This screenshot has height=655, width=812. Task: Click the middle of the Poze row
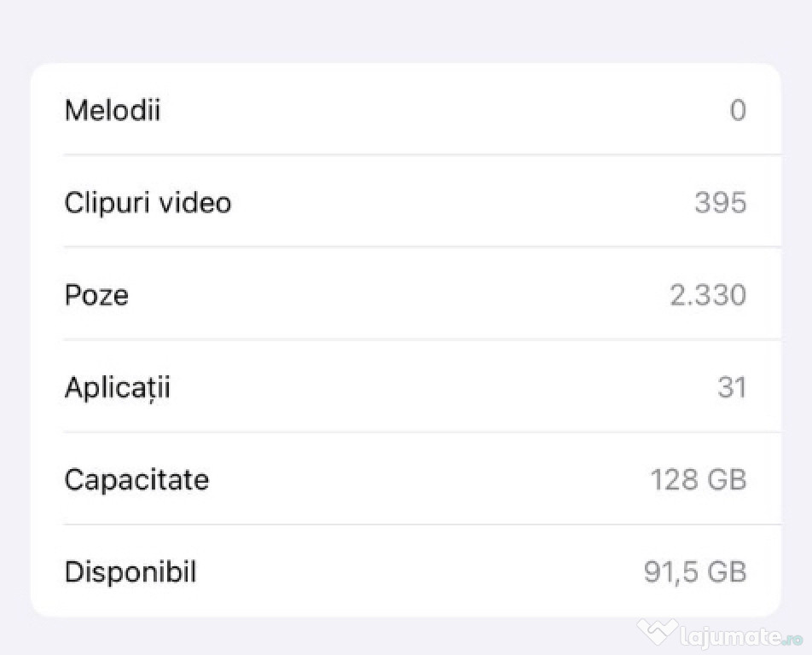coord(405,293)
